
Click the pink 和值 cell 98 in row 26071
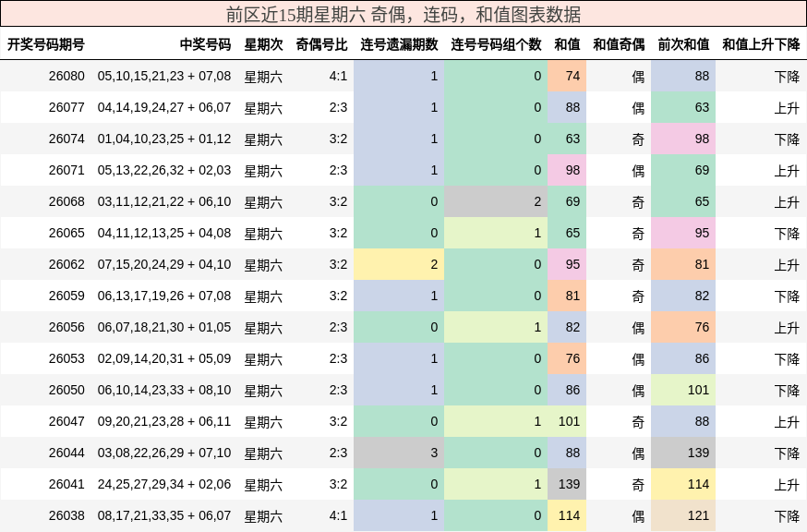567,171
